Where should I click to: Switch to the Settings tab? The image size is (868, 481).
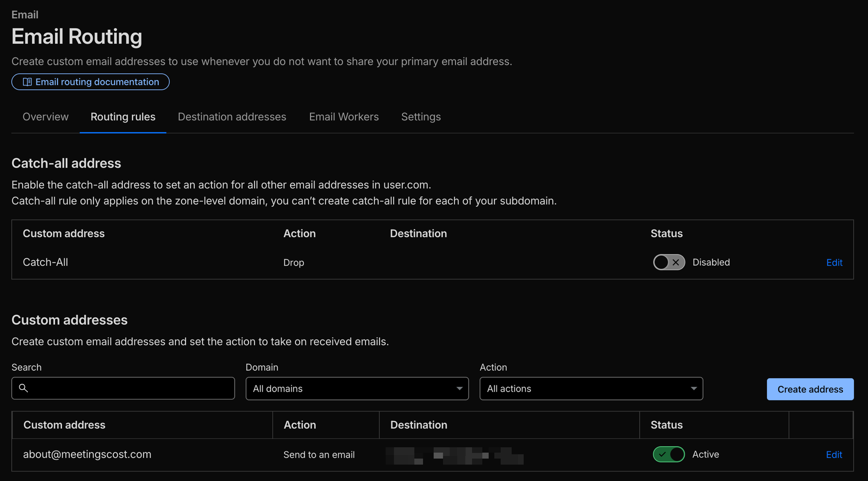tap(421, 117)
